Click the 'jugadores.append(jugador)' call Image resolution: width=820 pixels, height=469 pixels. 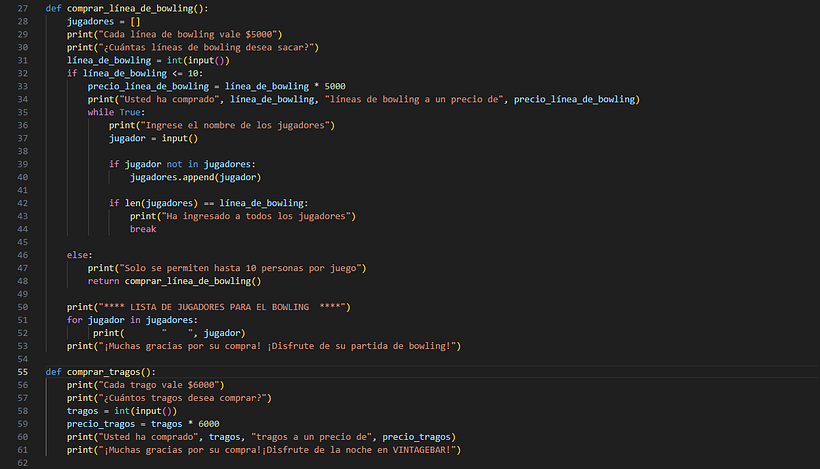point(194,177)
